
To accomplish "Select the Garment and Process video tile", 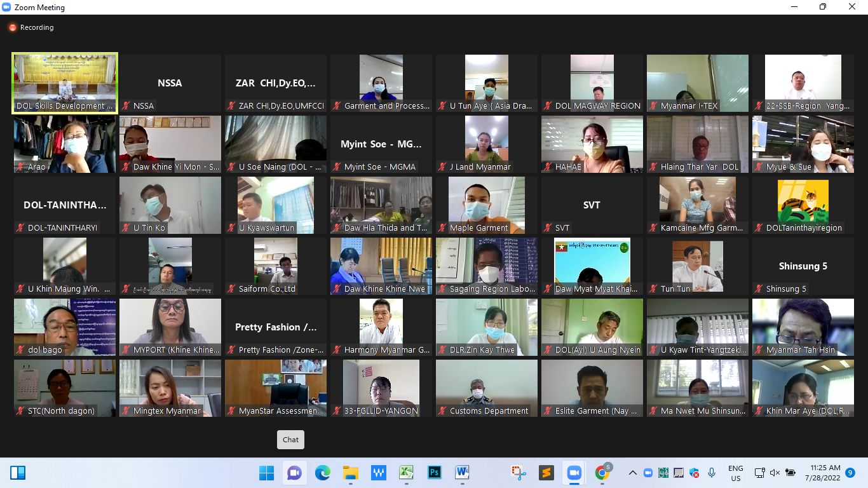I will tap(381, 83).
